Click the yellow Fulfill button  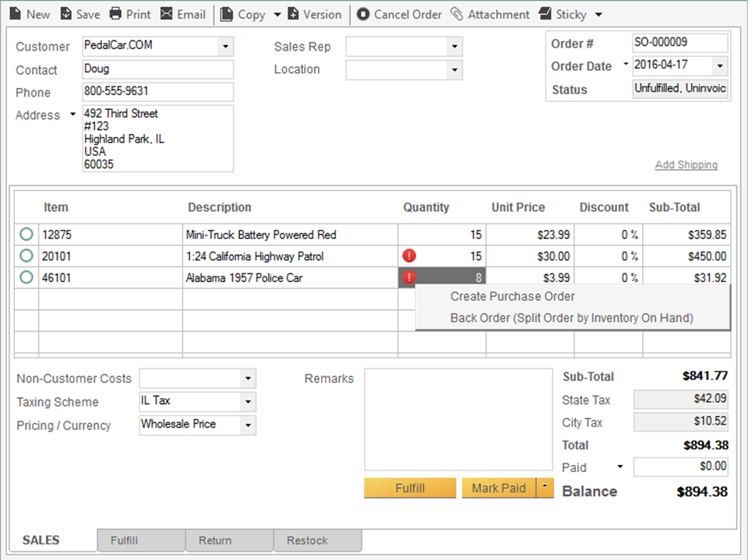click(410, 488)
